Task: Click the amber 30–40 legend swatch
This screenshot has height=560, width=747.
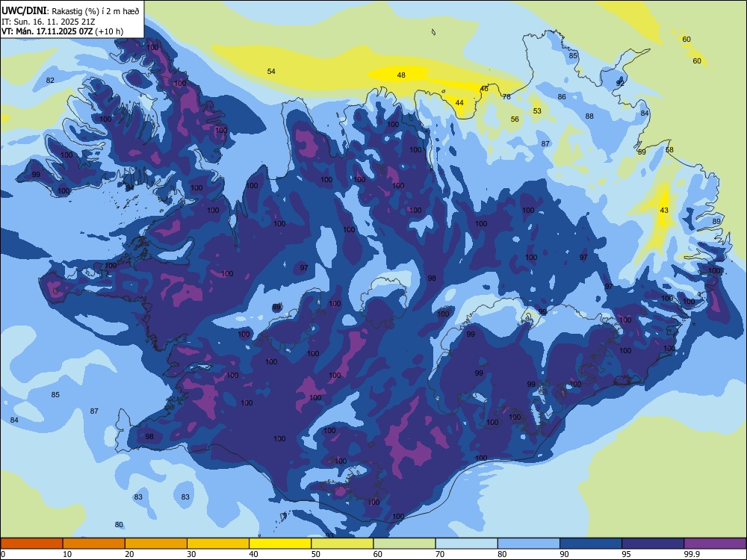Action: coord(218,544)
